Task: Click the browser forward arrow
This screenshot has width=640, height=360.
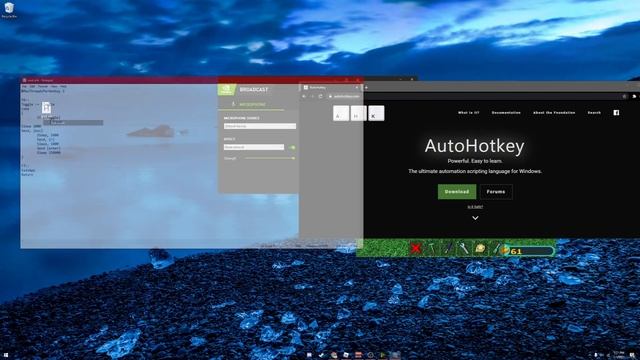Action: tap(312, 96)
